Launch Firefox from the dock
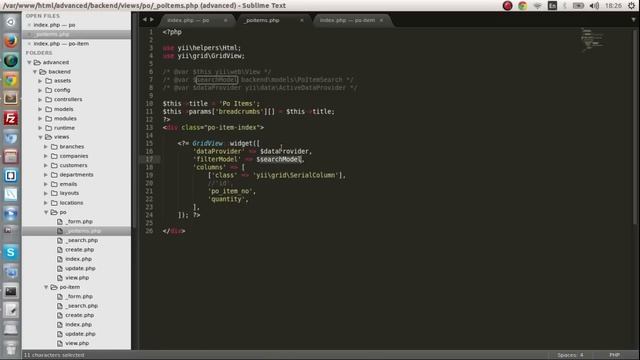This screenshot has width=640, height=360. pos(11,41)
